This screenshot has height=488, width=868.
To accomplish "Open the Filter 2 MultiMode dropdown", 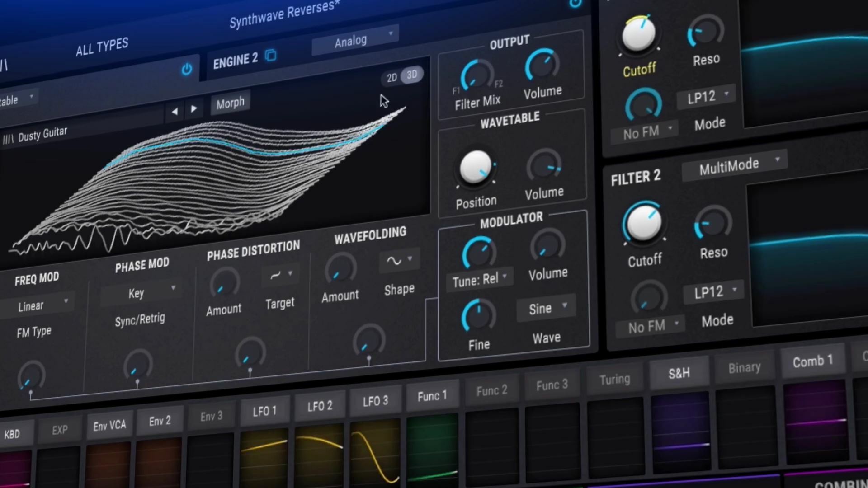I will [735, 165].
